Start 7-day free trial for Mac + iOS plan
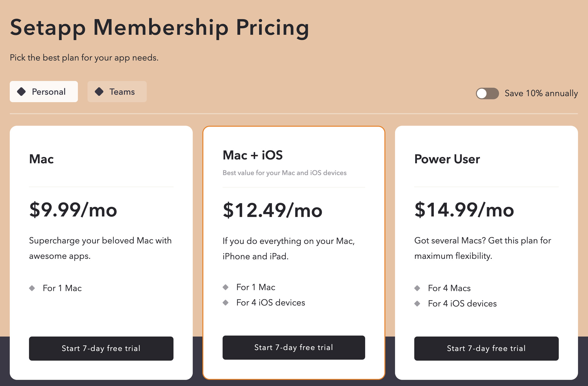Screen dimensions: 588x386 [294, 348]
